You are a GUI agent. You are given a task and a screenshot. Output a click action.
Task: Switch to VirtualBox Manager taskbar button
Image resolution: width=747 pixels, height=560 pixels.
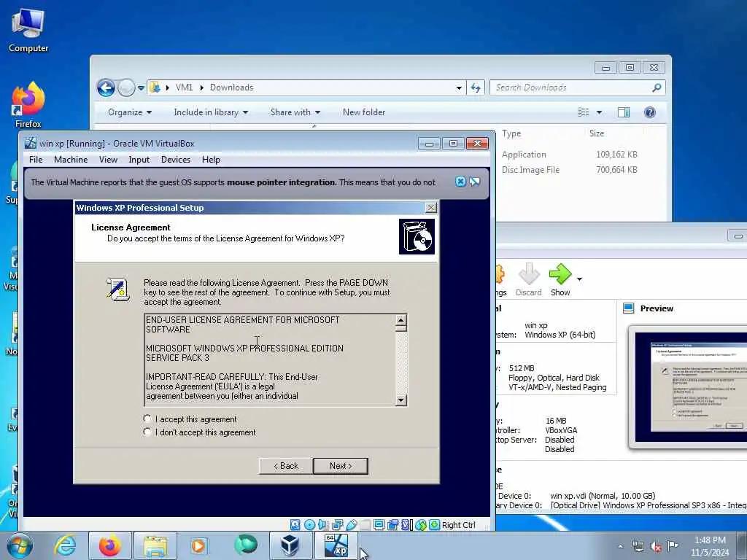click(290, 545)
